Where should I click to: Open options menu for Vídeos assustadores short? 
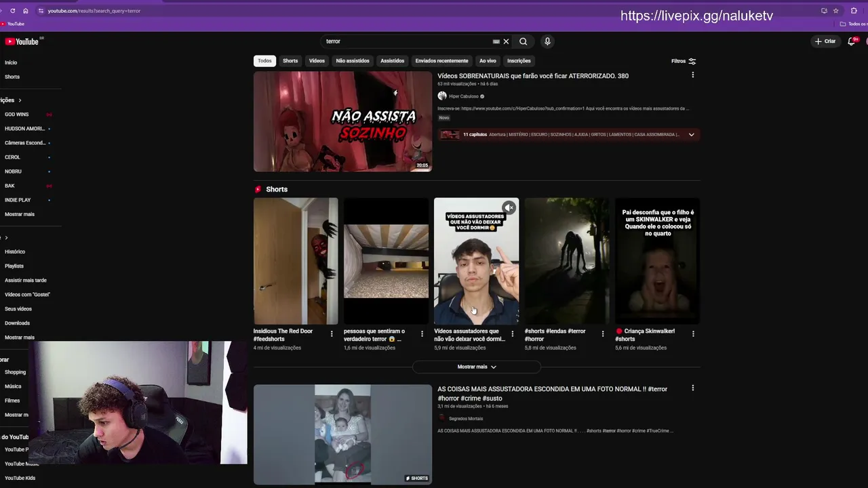click(x=512, y=333)
